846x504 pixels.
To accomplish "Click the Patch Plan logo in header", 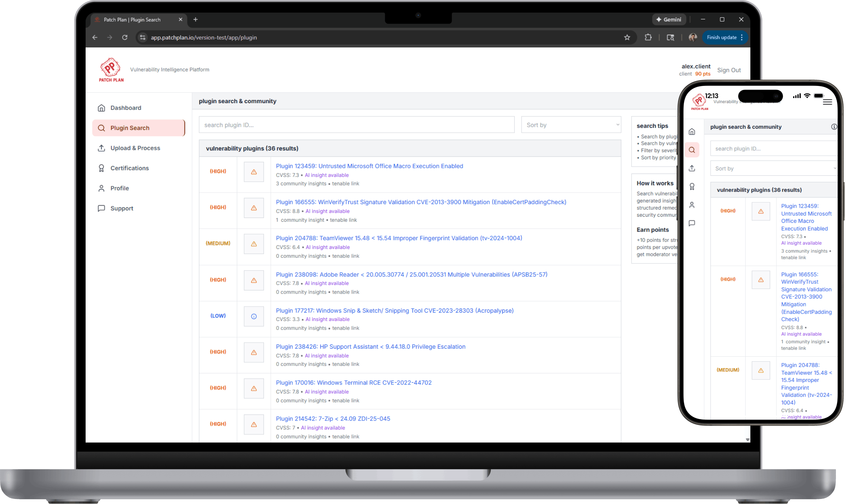I will (x=111, y=70).
